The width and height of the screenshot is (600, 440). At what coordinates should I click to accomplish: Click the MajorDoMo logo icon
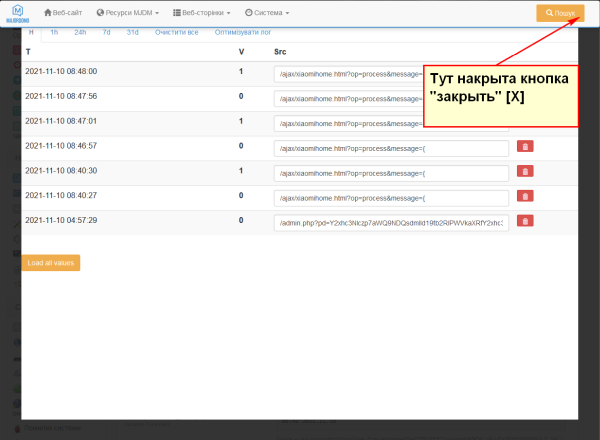click(18, 13)
